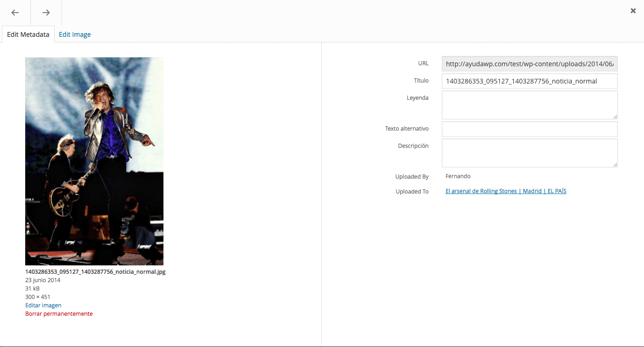The width and height of the screenshot is (644, 347).
Task: Click the Uploaded To label
Action: tap(412, 192)
